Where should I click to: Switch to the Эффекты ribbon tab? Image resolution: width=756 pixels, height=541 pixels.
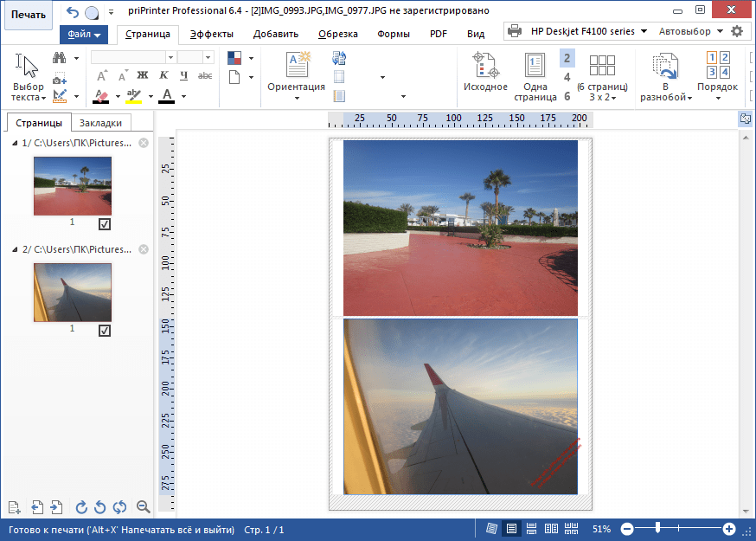pyautogui.click(x=212, y=34)
